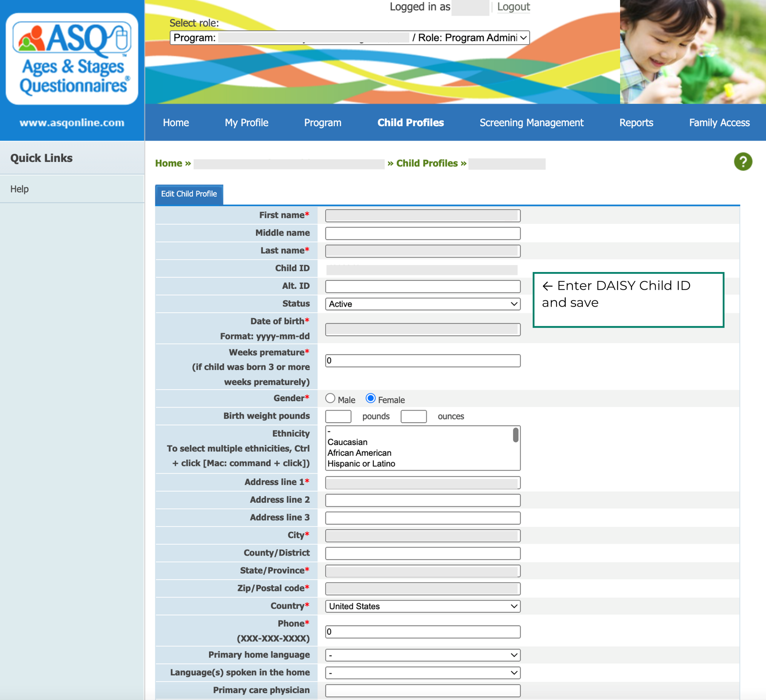The width and height of the screenshot is (766, 700).
Task: Click the green help question mark icon
Action: point(743,162)
